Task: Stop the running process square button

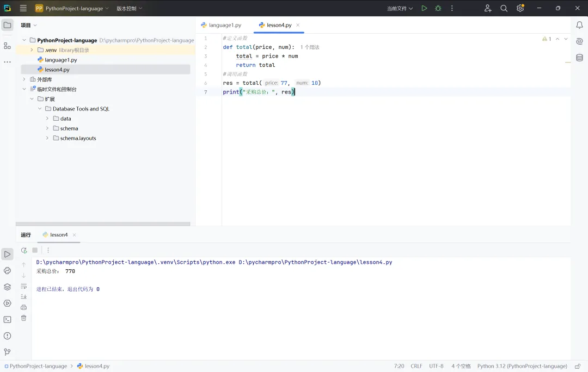Action: point(35,250)
